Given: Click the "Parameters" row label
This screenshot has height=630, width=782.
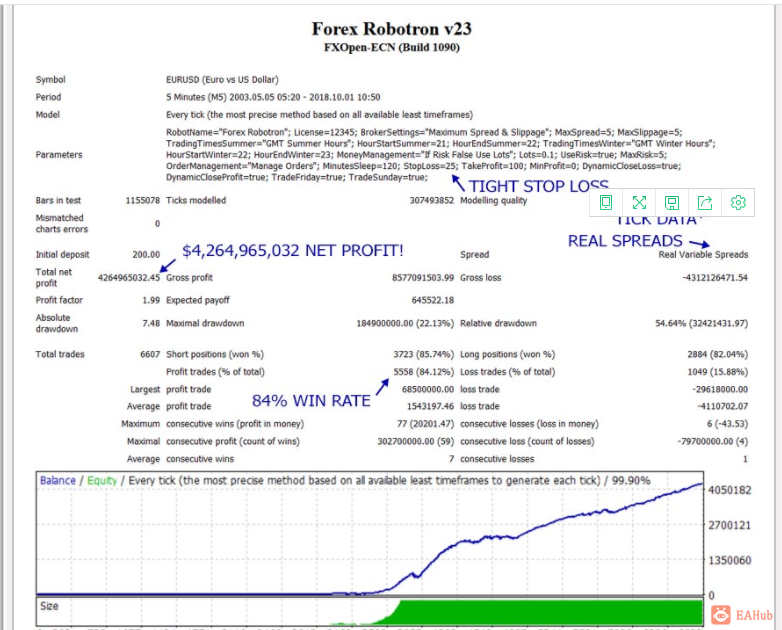Looking at the screenshot, I should (59, 155).
